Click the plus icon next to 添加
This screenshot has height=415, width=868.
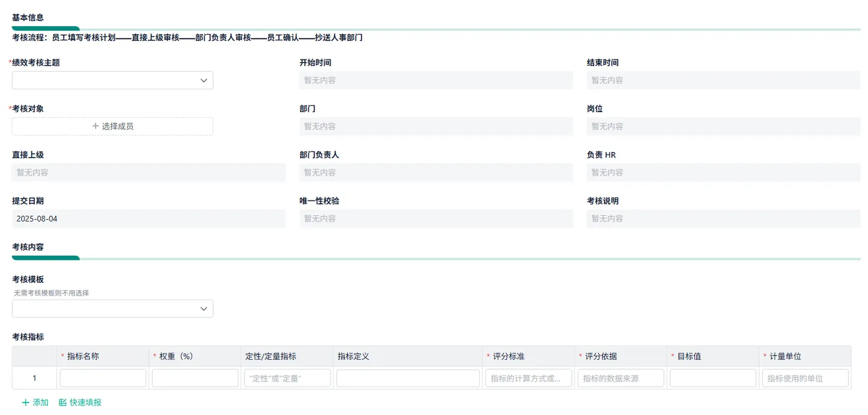click(25, 403)
